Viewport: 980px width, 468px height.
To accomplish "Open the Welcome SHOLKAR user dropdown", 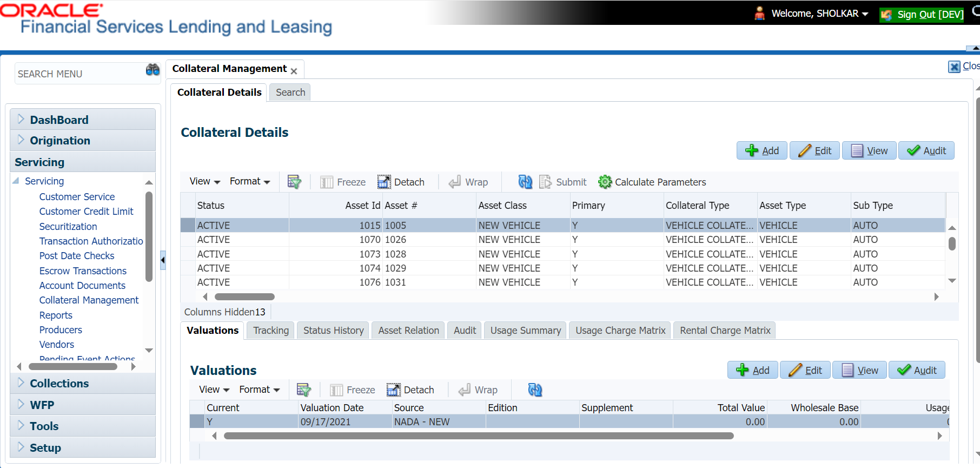I will pos(819,14).
